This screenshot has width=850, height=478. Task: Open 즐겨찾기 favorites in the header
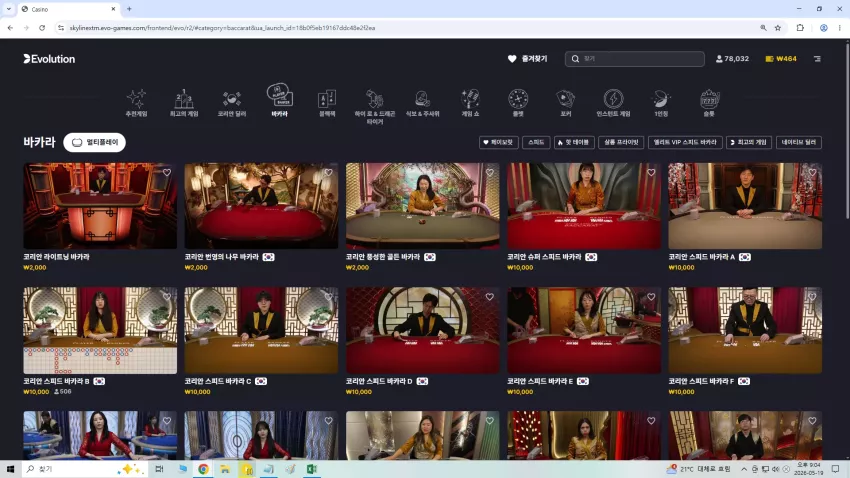pyautogui.click(x=527, y=59)
